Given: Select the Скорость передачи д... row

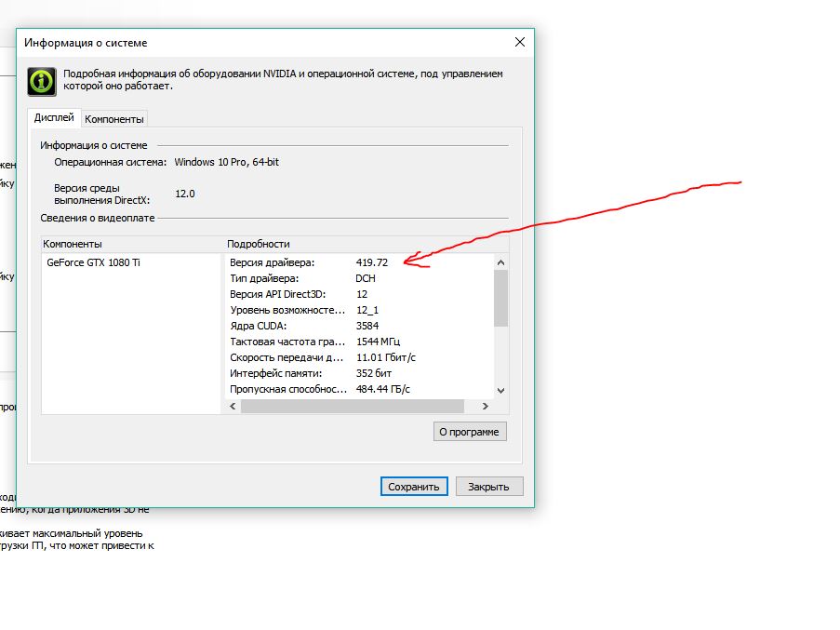Looking at the screenshot, I should pyautogui.click(x=359, y=357).
